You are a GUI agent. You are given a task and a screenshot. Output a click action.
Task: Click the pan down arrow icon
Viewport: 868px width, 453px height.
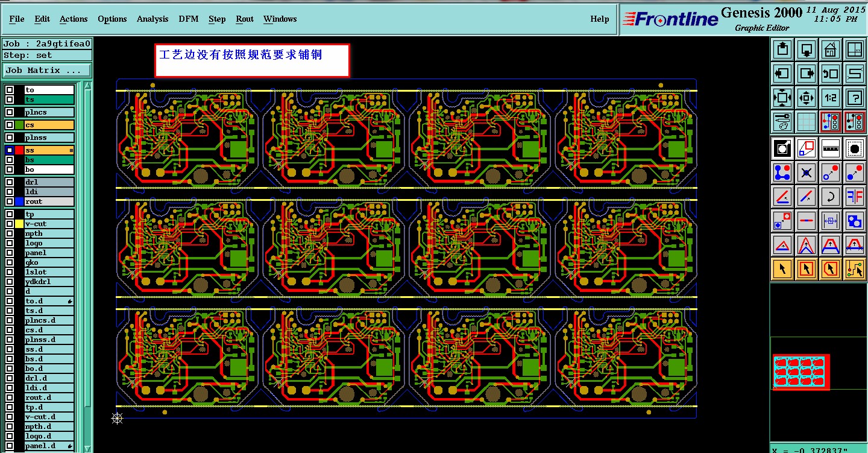807,49
